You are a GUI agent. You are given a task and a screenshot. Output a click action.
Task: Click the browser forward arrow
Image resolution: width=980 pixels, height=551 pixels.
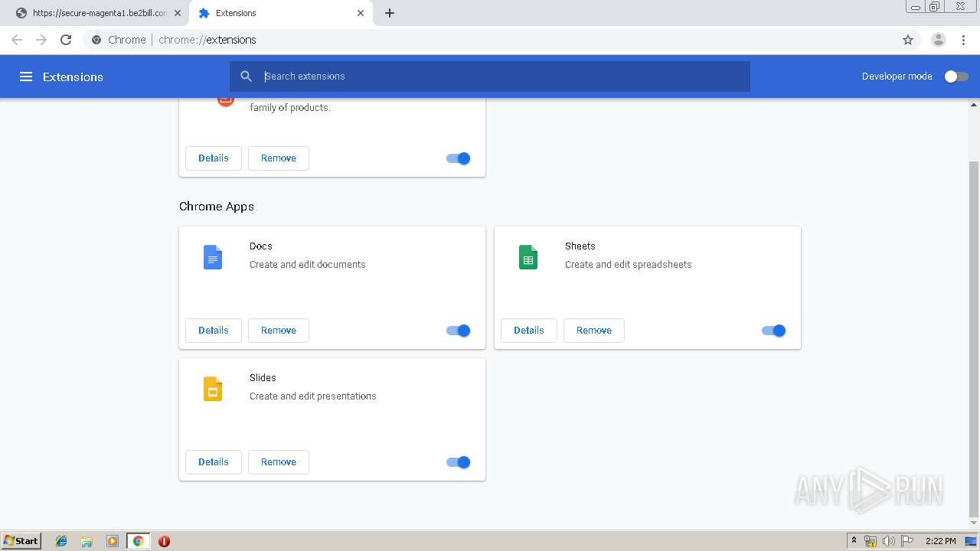pos(41,40)
